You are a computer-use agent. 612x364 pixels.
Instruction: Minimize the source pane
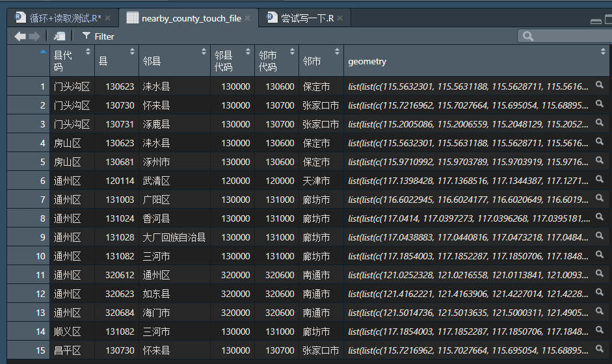[596, 21]
